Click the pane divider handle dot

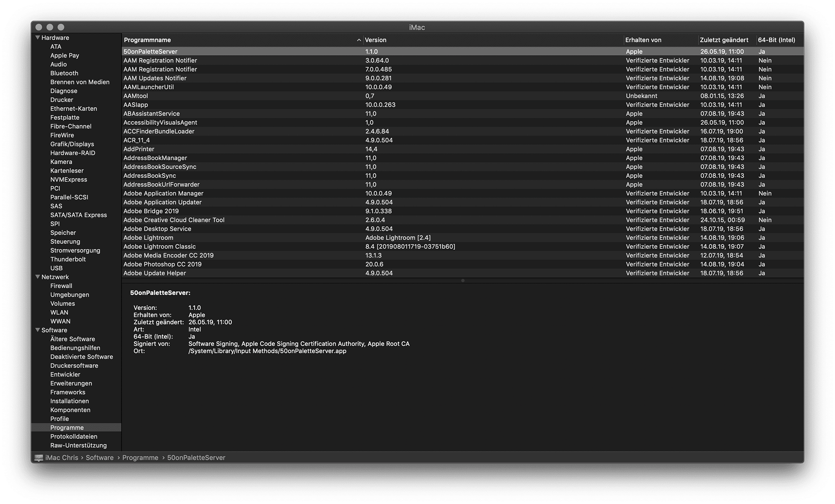click(463, 281)
